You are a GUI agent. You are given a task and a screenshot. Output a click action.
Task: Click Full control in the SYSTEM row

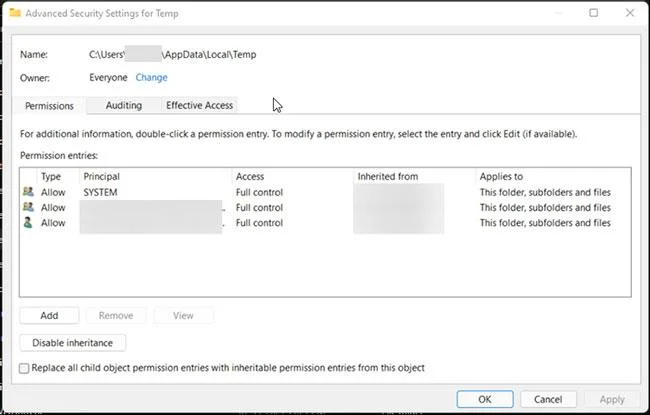[260, 192]
